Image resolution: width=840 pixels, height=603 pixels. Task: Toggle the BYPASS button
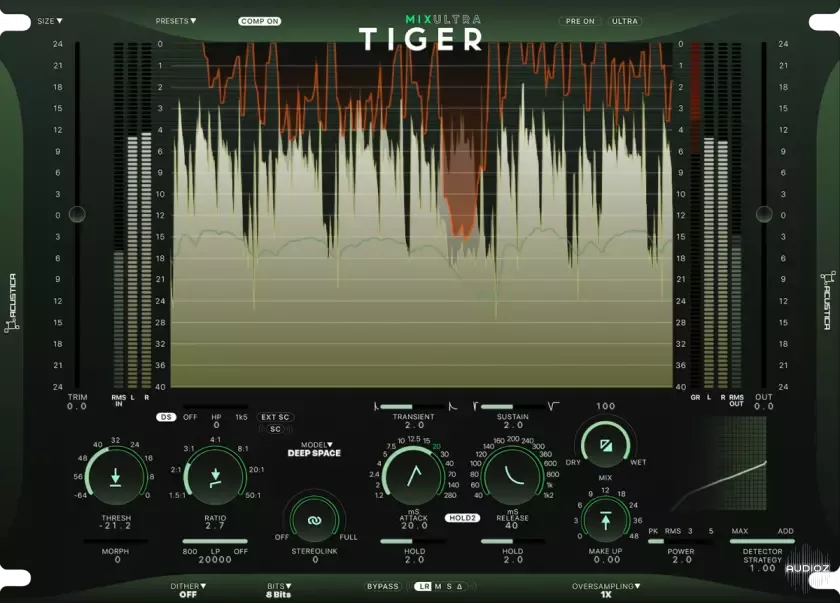click(x=382, y=586)
